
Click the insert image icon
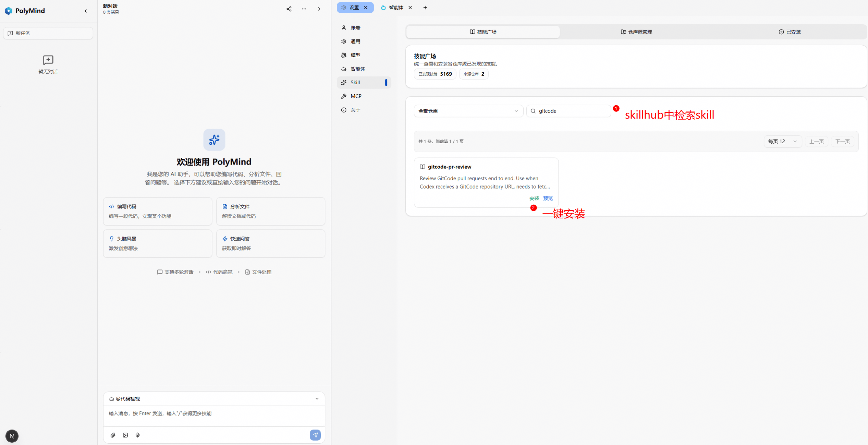[125, 435]
